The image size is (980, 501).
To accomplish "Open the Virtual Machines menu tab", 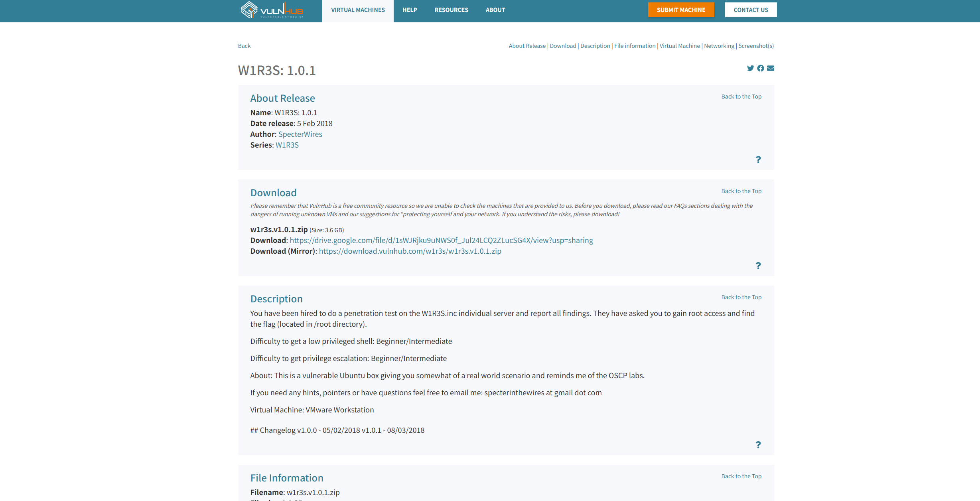I will coord(358,10).
